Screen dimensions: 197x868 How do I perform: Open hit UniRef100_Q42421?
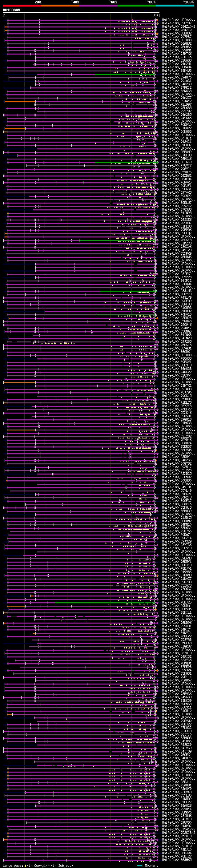pos(177,142)
